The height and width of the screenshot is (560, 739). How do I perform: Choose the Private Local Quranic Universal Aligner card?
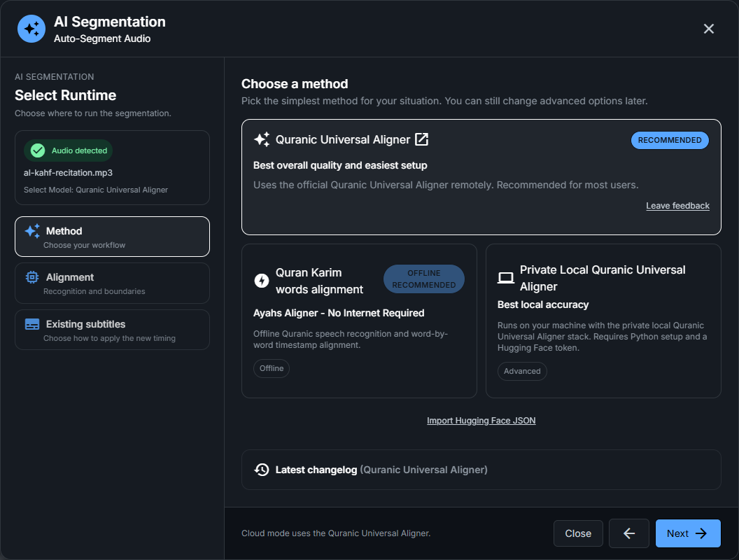point(603,321)
